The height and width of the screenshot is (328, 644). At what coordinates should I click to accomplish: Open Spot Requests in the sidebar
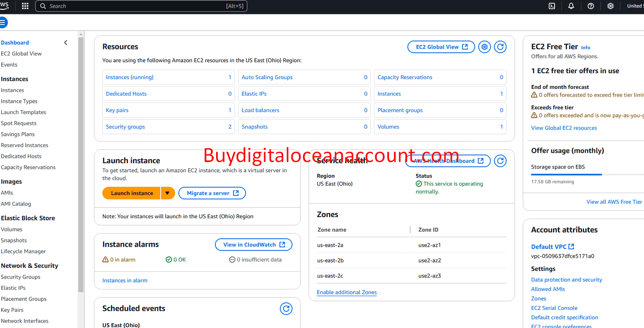(x=19, y=123)
